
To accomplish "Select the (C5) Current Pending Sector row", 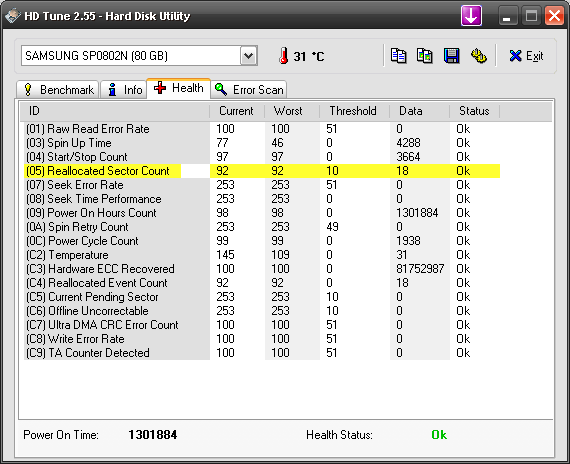I will pos(262,297).
